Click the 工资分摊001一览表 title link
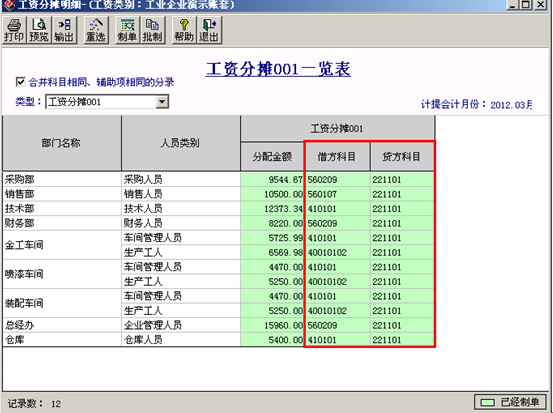This screenshot has height=413, width=553. pyautogui.click(x=278, y=69)
